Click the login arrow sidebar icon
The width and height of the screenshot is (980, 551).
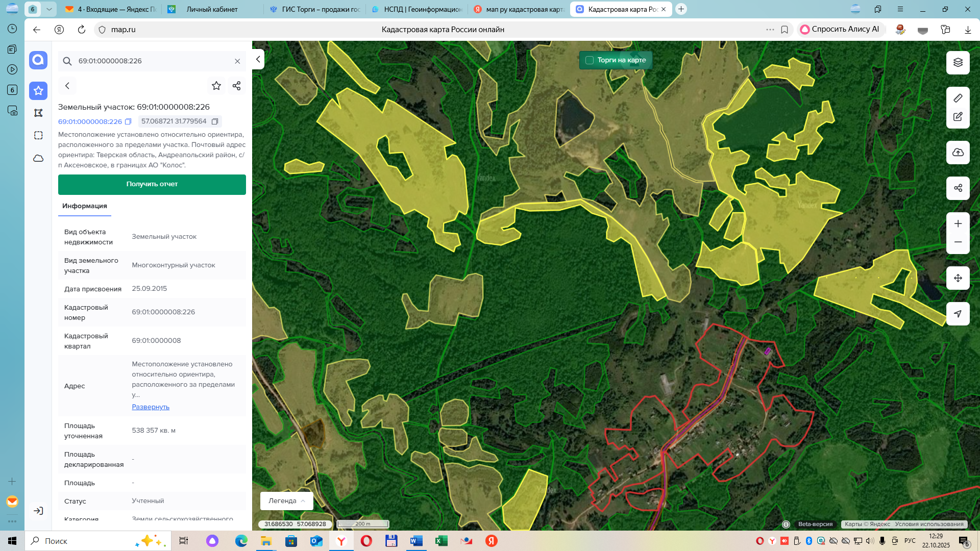pos(38,511)
